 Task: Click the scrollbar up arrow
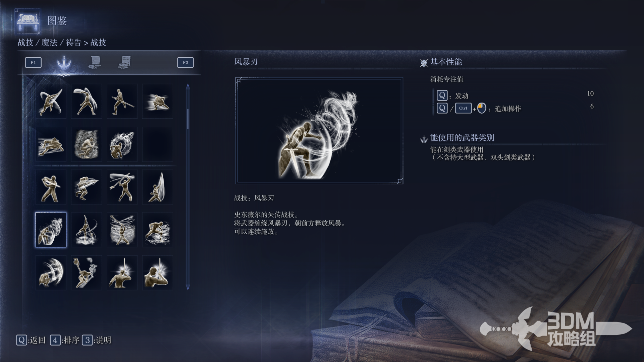click(x=188, y=87)
